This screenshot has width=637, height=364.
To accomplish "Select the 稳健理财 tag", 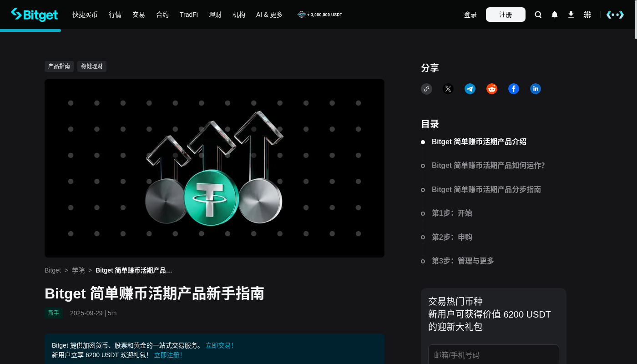I will coord(92,66).
